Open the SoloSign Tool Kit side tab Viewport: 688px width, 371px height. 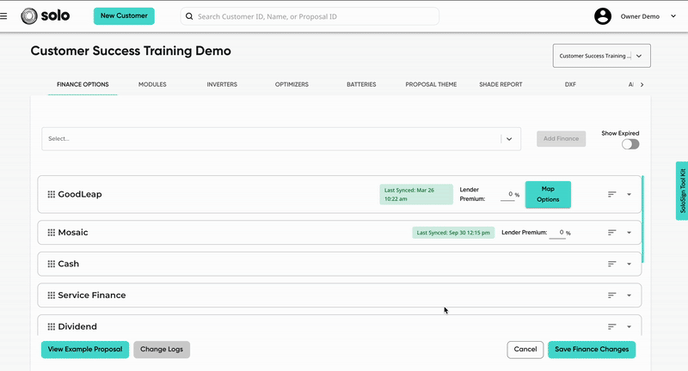pos(682,191)
